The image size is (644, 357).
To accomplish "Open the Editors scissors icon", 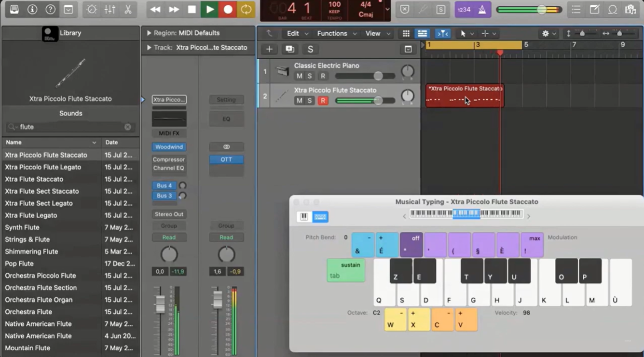I will tap(128, 10).
